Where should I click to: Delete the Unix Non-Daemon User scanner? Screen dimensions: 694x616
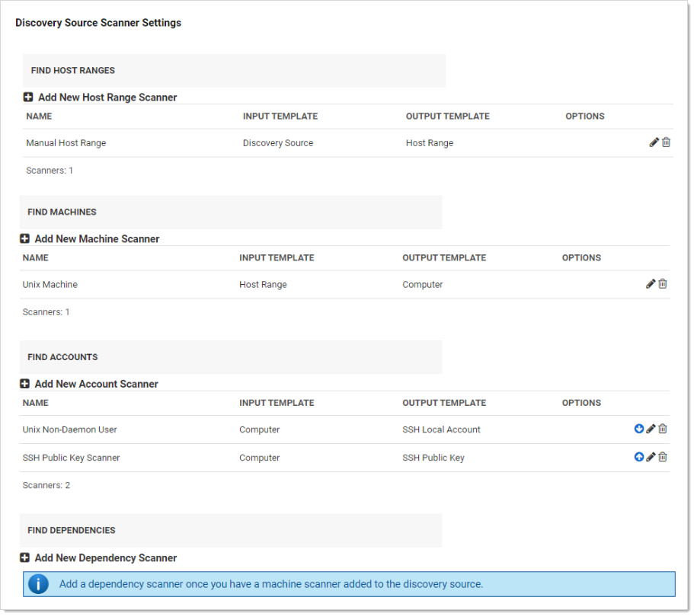point(663,429)
